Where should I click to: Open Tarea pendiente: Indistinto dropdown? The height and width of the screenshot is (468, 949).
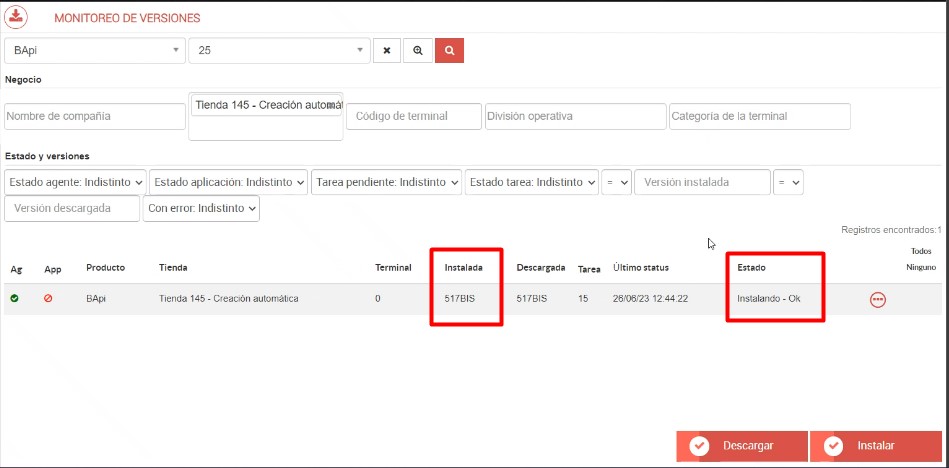tap(386, 182)
